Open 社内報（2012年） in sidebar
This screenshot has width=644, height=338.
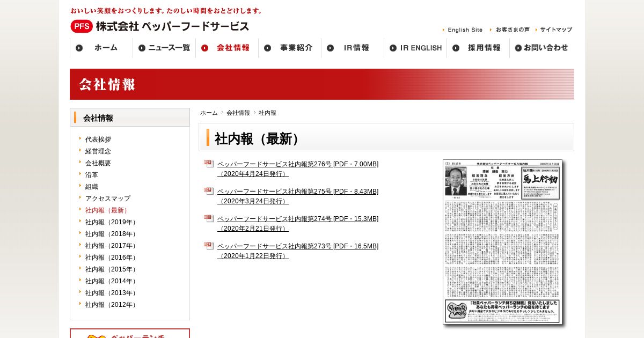[x=112, y=305]
